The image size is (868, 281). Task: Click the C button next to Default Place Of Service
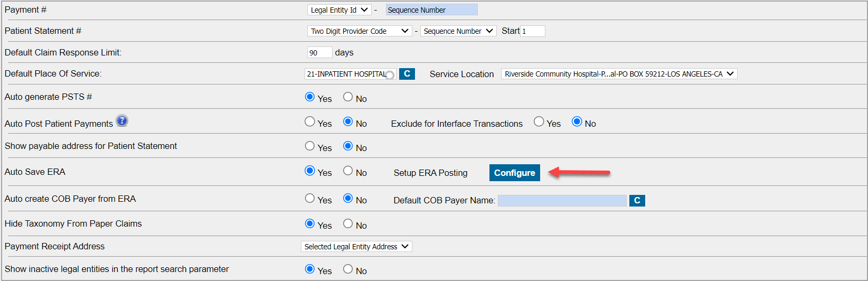407,74
